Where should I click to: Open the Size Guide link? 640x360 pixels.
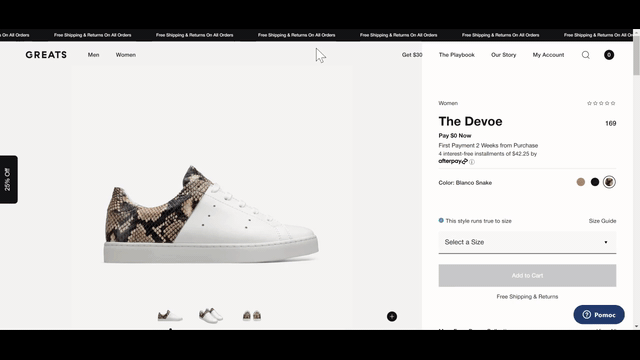(x=602, y=221)
